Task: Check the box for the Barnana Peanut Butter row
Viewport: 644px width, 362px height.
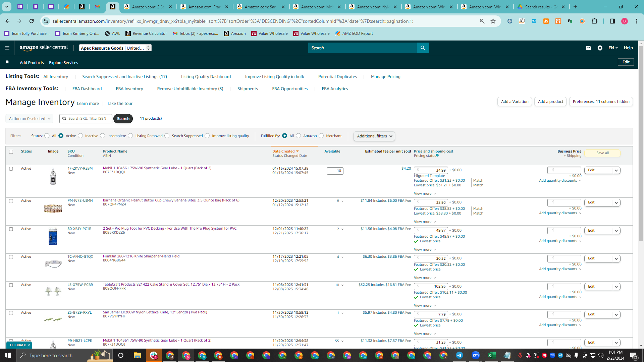Action: coord(11,201)
